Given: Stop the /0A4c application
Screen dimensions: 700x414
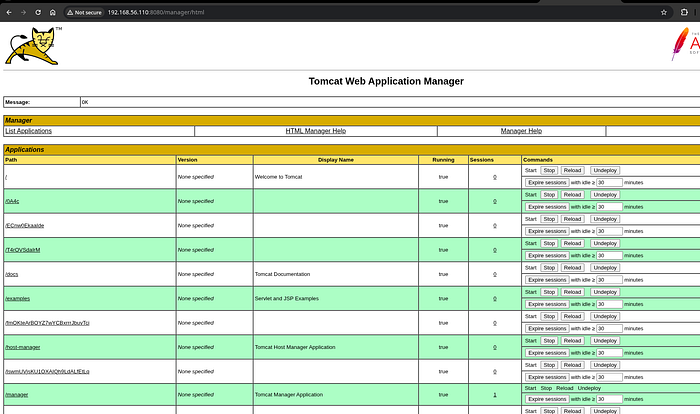Looking at the screenshot, I should pos(549,195).
